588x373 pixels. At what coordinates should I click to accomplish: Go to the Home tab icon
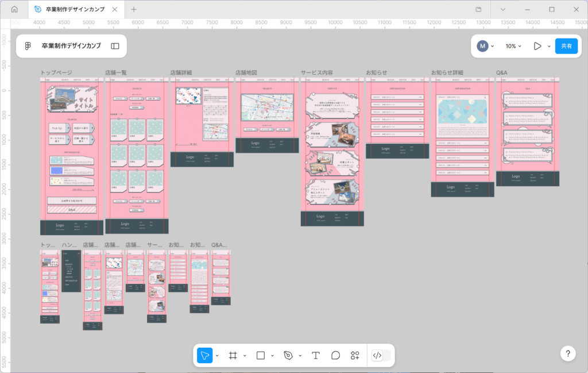[x=14, y=9]
